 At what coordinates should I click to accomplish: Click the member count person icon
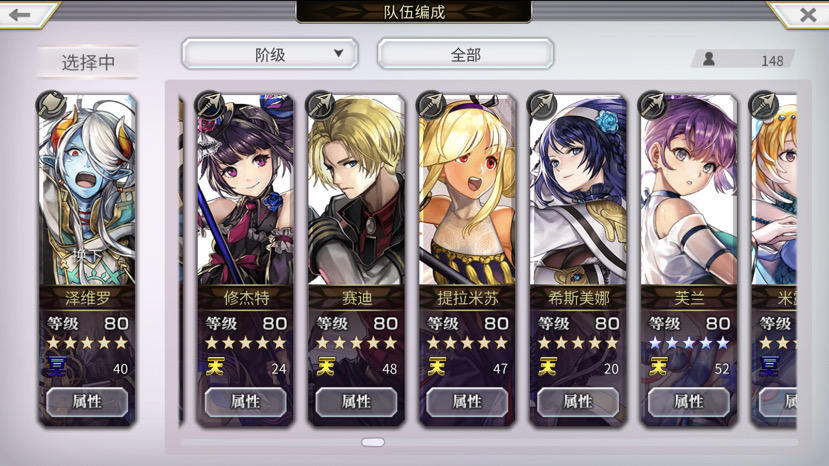[709, 59]
